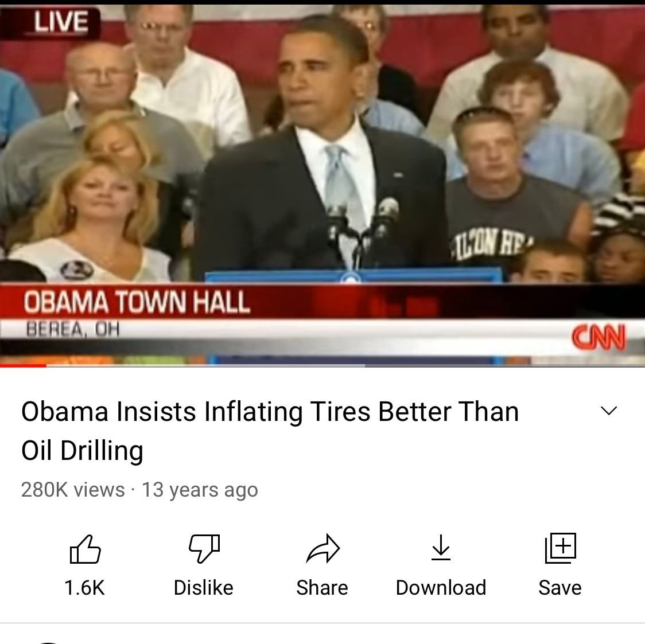Click the red played portion of progress bar
The height and width of the screenshot is (644, 645).
[23, 365]
